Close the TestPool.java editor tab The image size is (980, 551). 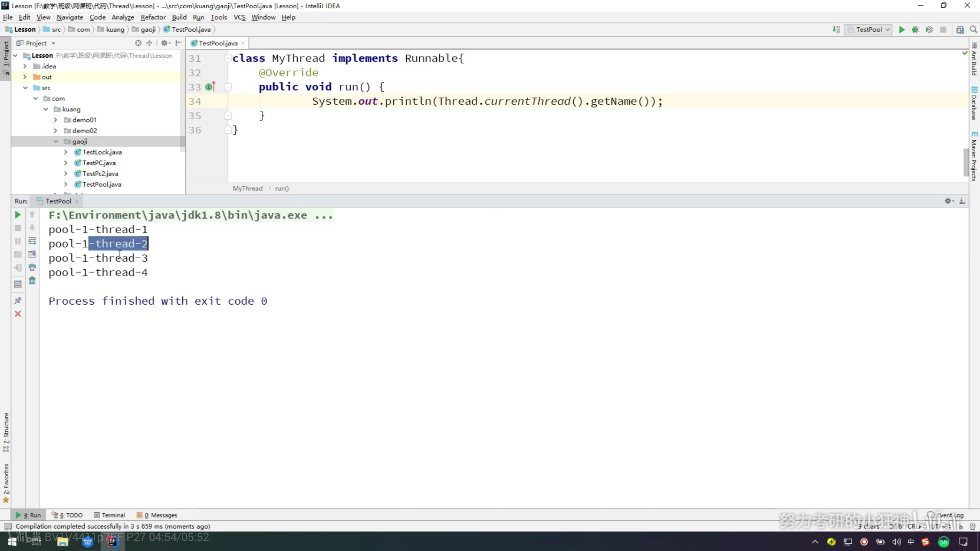[243, 43]
